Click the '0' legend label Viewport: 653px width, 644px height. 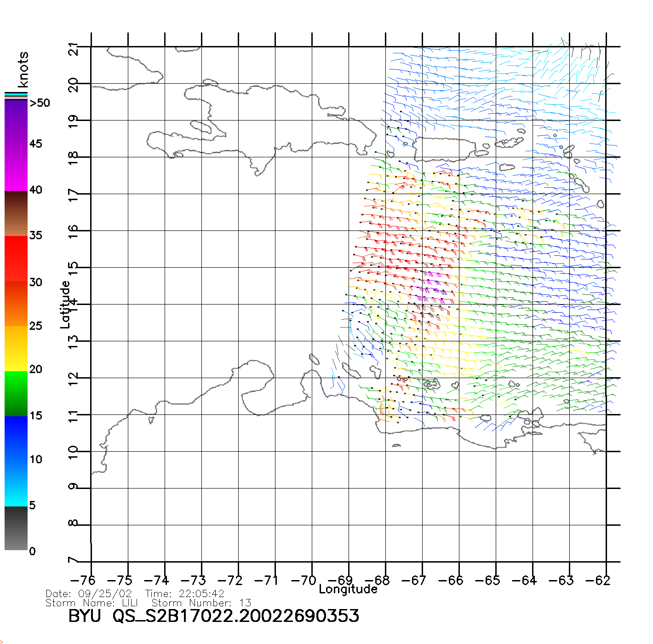click(32, 552)
